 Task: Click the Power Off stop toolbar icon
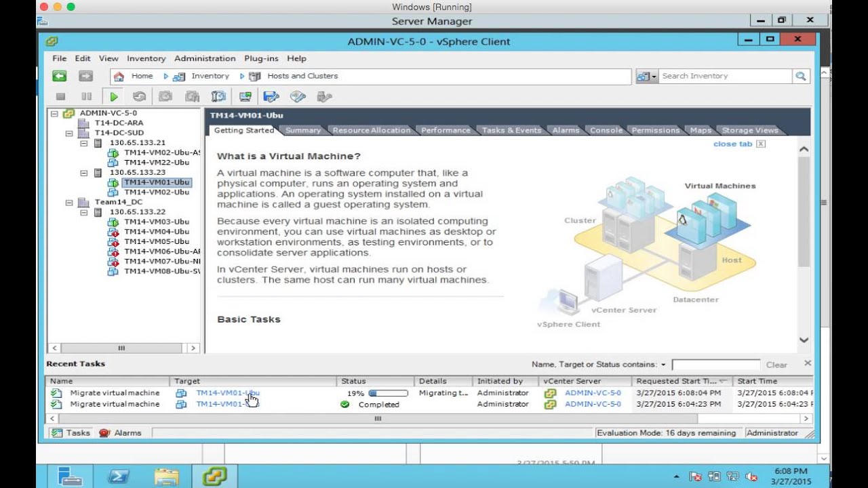pyautogui.click(x=60, y=97)
